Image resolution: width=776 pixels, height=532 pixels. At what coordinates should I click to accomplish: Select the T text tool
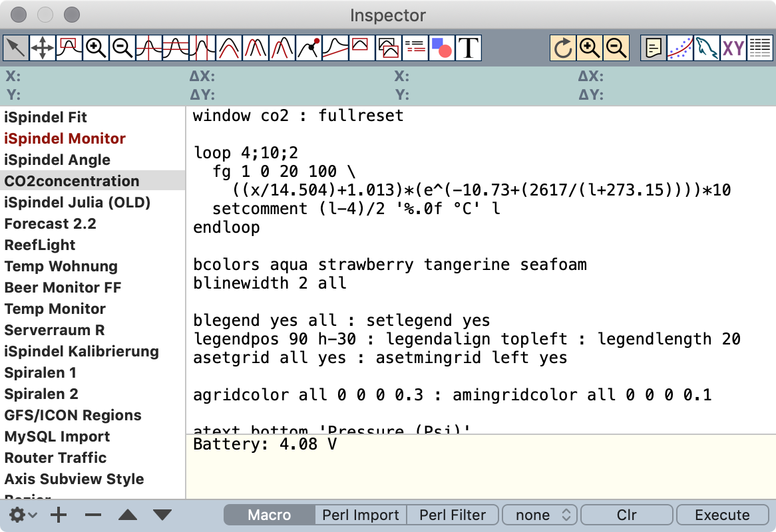[469, 48]
